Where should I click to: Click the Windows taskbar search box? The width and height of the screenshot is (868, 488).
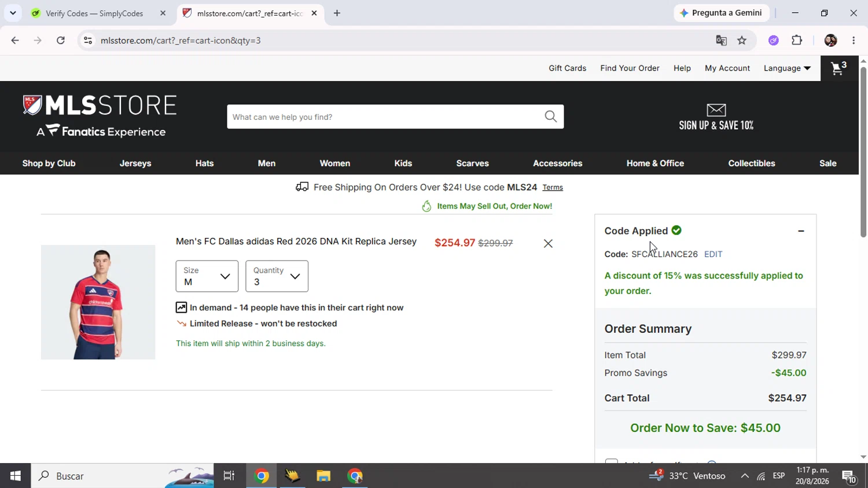(123, 476)
